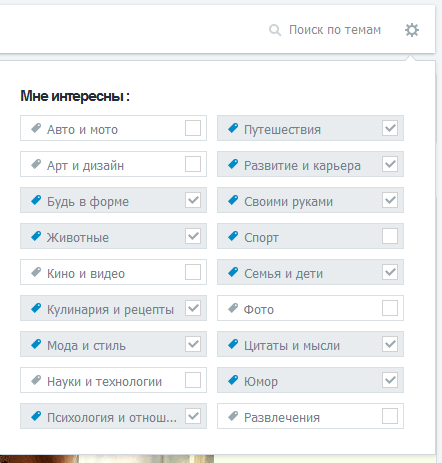Viewport: 442px width, 463px height.
Task: Click the blue tag icon beside Путешествия
Action: click(233, 128)
